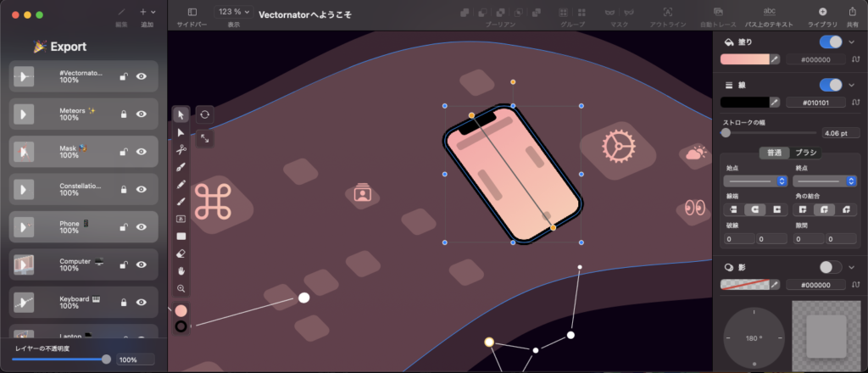Enable the 影 shadow switch
Screen dimensions: 868x373
pyautogui.click(x=831, y=266)
